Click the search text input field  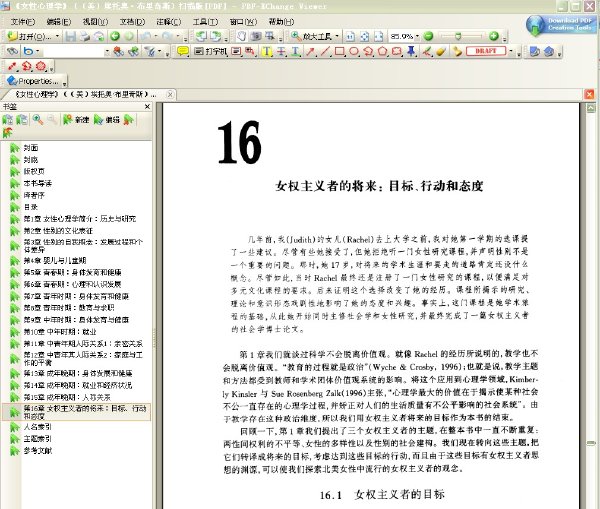click(x=73, y=51)
